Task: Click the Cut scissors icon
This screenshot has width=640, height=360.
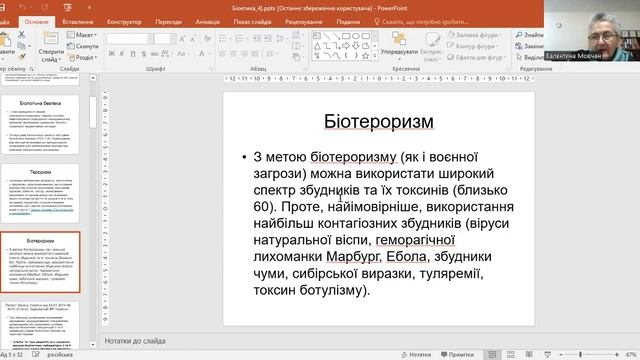Action: click(x=22, y=35)
